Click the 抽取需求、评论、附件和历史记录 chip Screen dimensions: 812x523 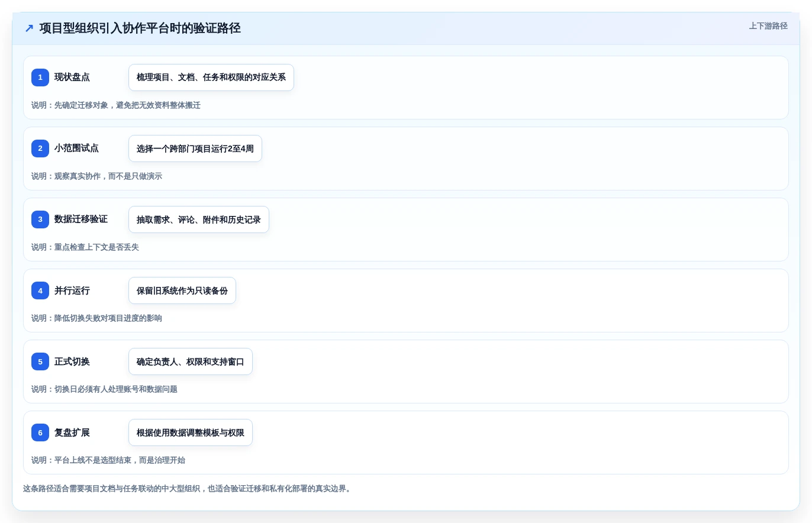[199, 219]
